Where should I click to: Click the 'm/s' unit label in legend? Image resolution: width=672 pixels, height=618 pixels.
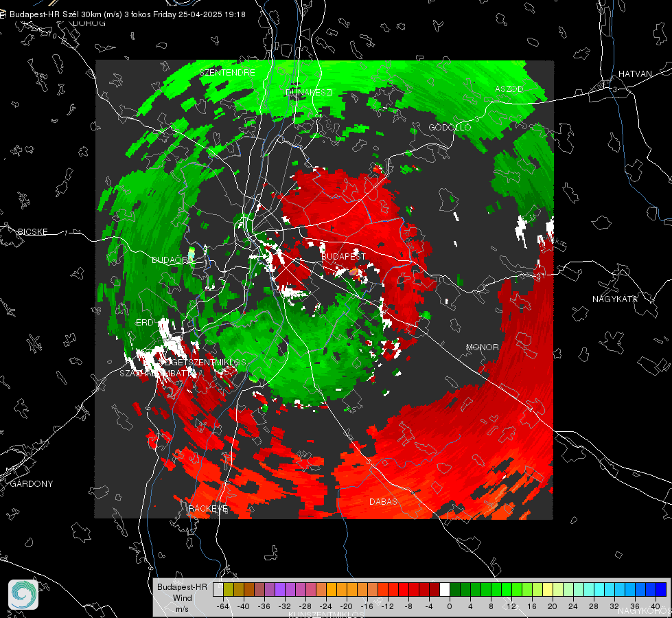click(x=182, y=609)
